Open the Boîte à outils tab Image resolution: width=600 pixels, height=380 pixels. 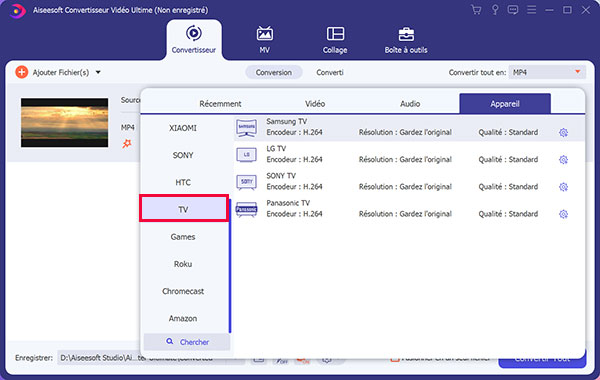[x=406, y=40]
